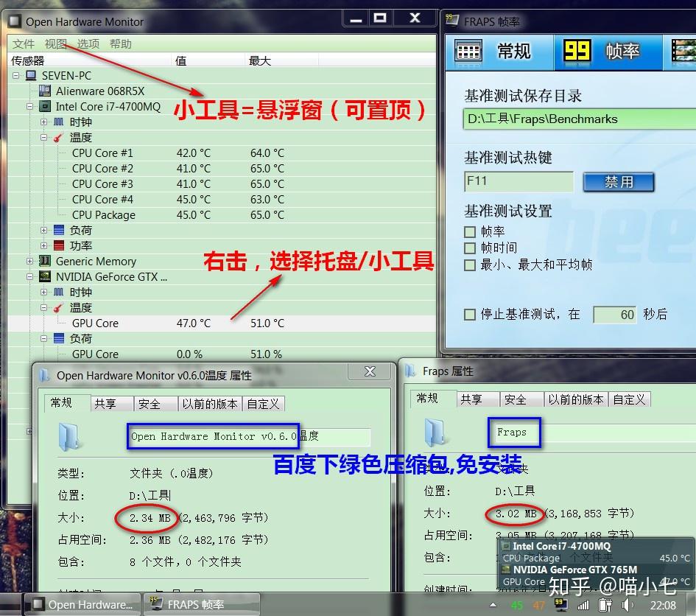Image resolution: width=696 pixels, height=616 pixels.
Task: Collapse the Intel Core i7-4700MQ node
Action: [x=29, y=107]
